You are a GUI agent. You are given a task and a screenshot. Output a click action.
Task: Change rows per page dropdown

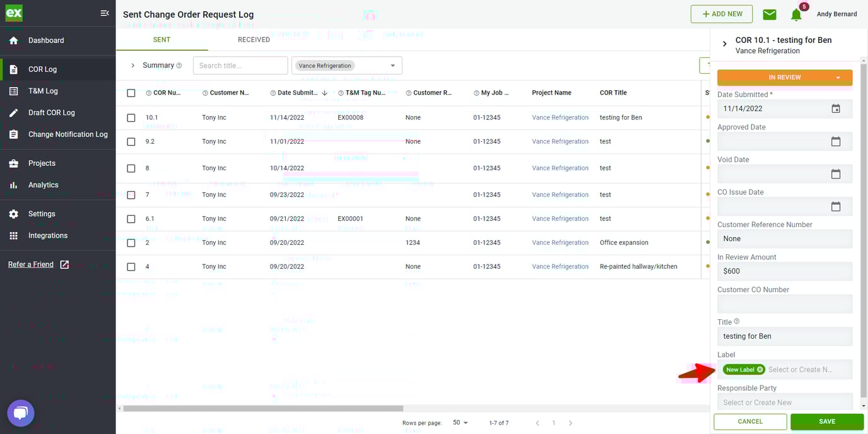point(460,423)
